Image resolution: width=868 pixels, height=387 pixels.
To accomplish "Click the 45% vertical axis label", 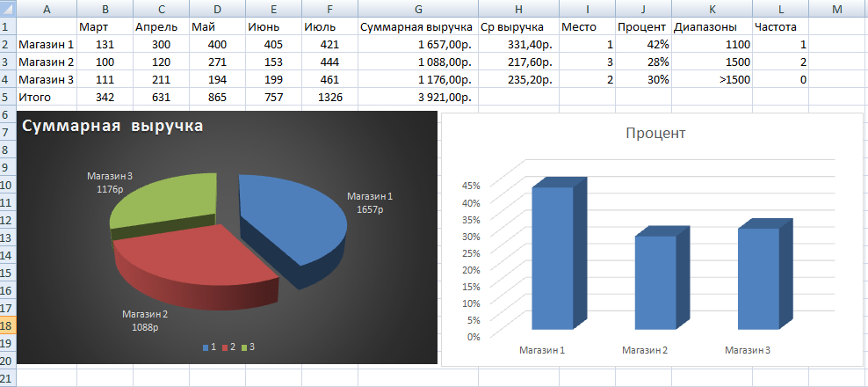I will click(471, 186).
